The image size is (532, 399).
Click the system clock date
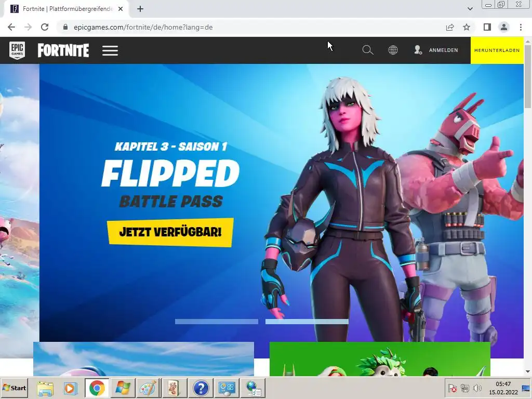coord(503,388)
